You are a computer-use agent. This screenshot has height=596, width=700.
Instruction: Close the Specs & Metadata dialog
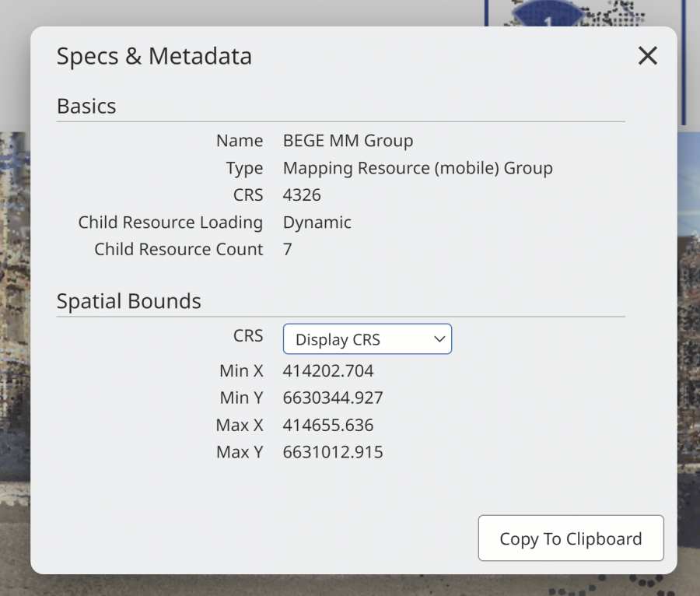click(647, 56)
